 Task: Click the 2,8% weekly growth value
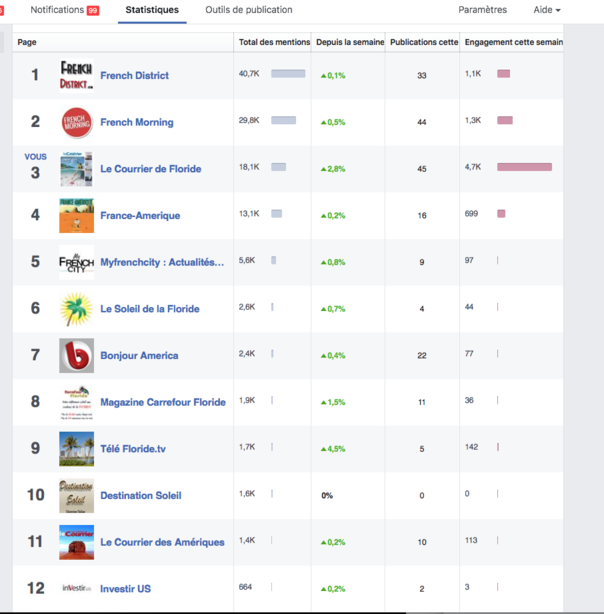pos(333,169)
